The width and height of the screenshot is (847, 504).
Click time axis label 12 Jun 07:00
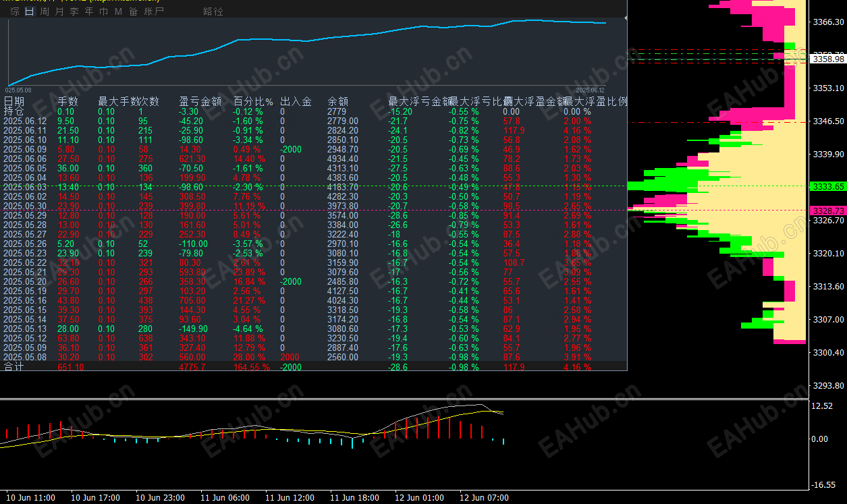tap(484, 498)
